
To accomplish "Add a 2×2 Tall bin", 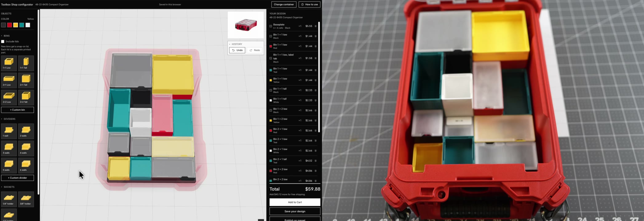I will click(26, 98).
